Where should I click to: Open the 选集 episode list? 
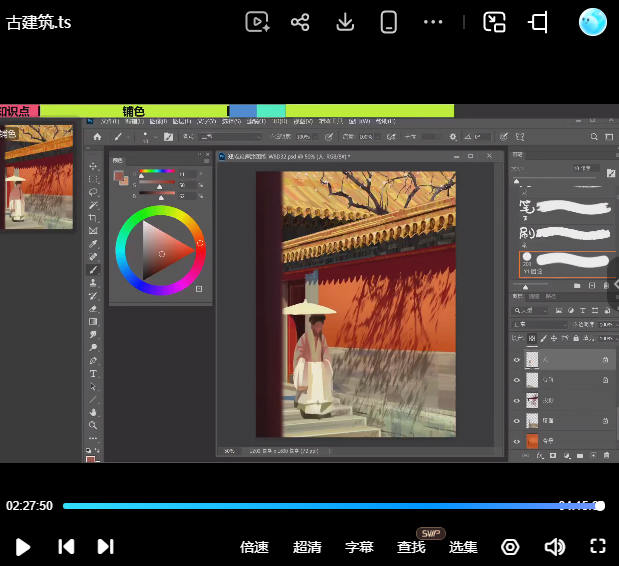[463, 547]
